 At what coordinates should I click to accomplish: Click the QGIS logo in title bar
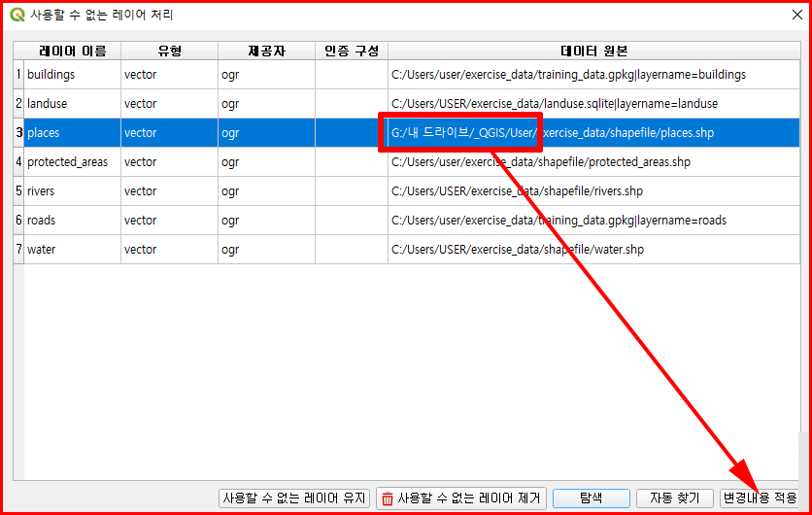point(17,15)
